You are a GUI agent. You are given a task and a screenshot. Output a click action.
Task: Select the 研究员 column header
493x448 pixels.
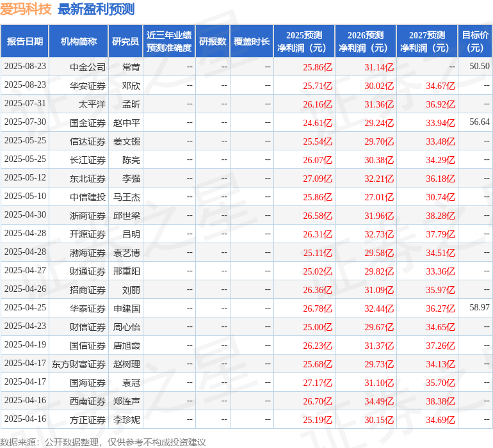(125, 41)
